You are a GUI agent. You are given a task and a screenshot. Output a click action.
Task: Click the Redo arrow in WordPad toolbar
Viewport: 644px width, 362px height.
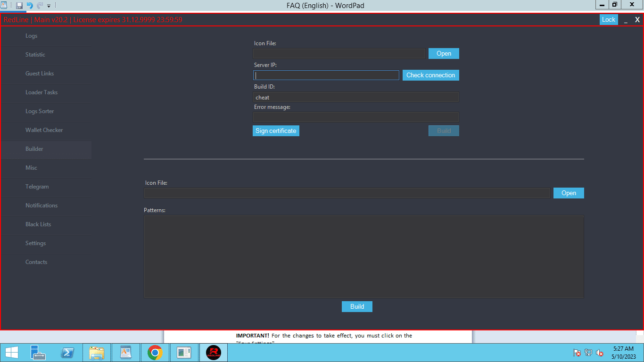[40, 6]
